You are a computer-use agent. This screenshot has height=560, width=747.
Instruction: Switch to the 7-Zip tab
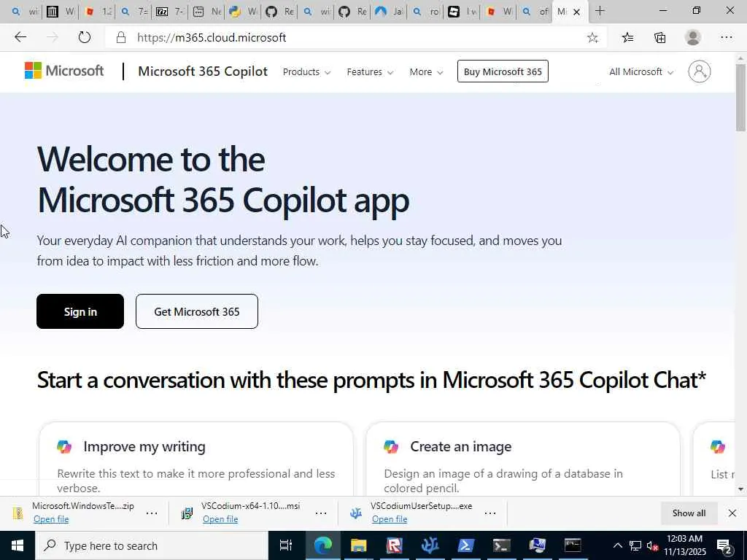click(171, 12)
